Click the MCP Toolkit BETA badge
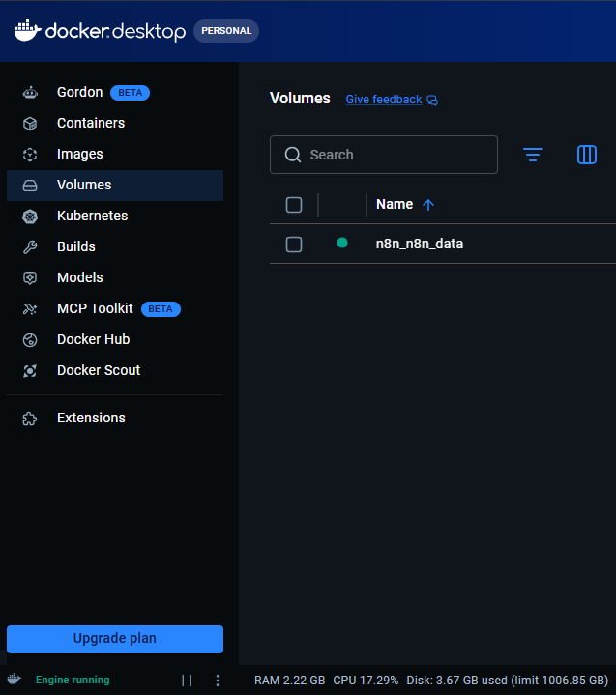The height and width of the screenshot is (695, 616). click(x=161, y=309)
